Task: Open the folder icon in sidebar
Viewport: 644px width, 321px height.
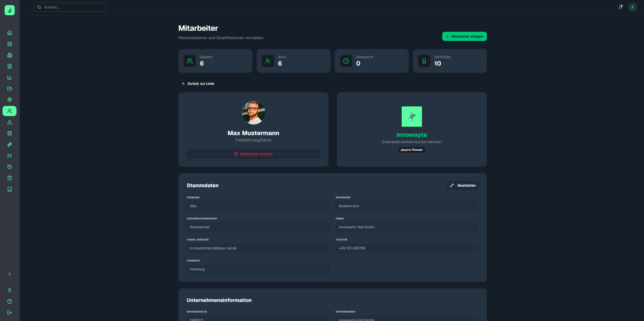Action: (10, 89)
